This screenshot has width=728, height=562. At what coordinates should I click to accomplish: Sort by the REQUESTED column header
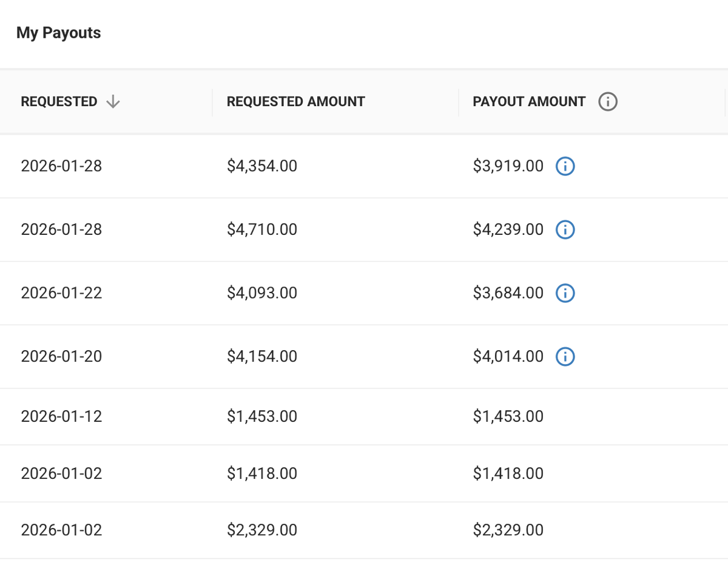tap(59, 102)
